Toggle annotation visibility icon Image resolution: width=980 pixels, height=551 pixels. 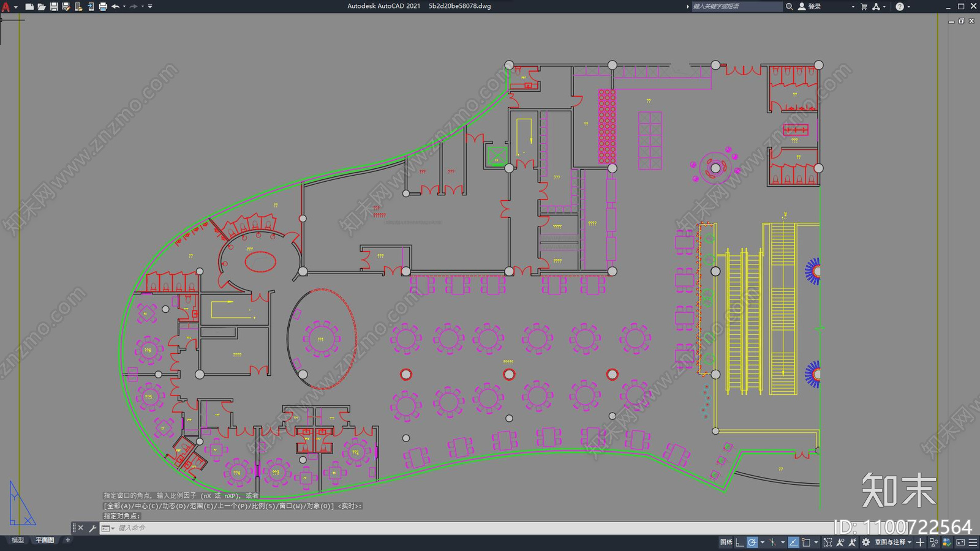(x=840, y=542)
